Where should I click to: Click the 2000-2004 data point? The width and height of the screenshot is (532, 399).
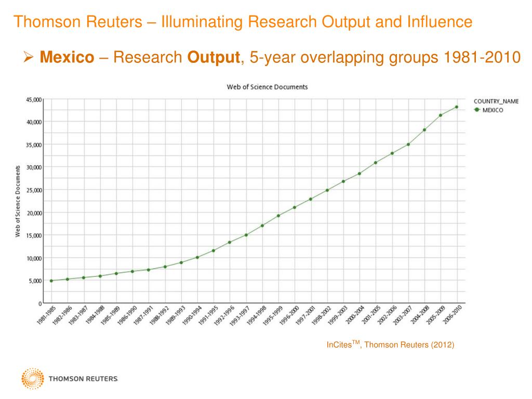tap(360, 174)
